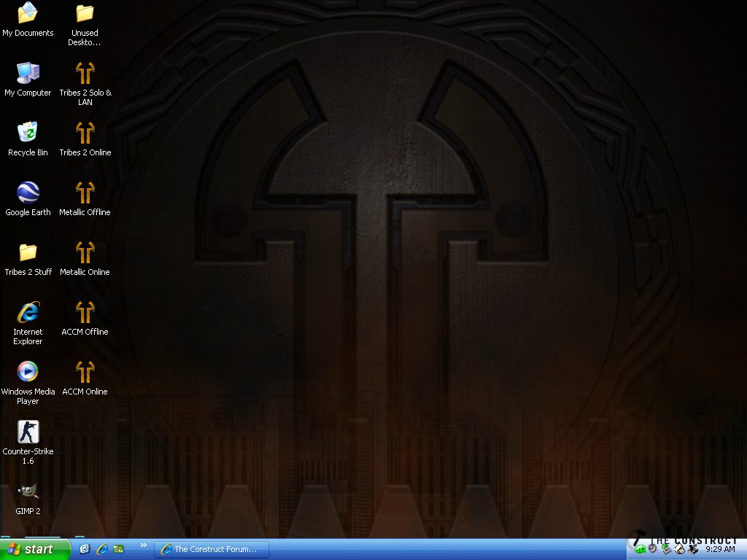
Task: Click the Tribes 2 Online shortcut
Action: 85,139
